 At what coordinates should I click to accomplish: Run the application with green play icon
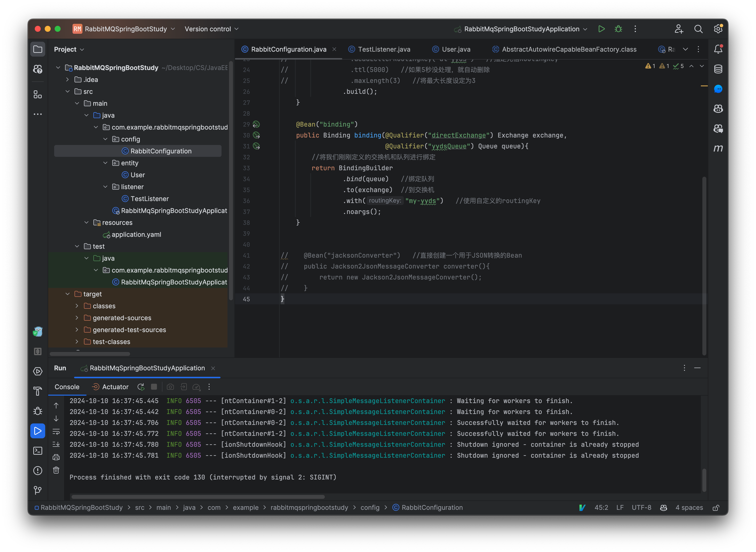601,29
